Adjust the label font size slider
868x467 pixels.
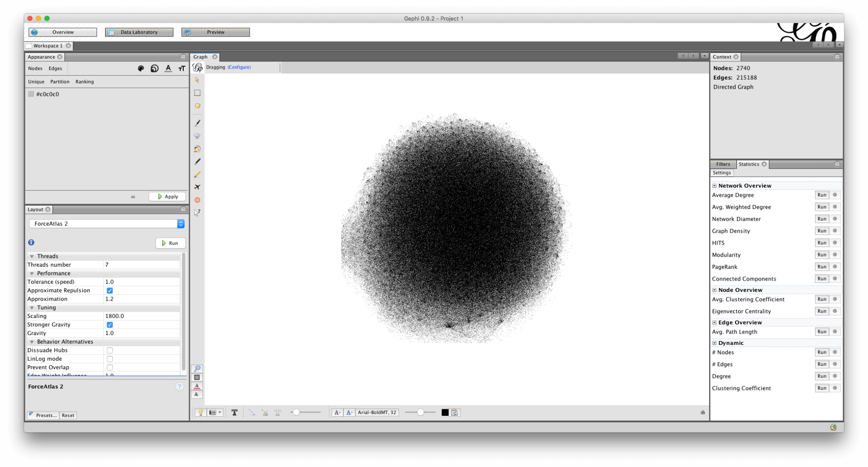(x=420, y=412)
